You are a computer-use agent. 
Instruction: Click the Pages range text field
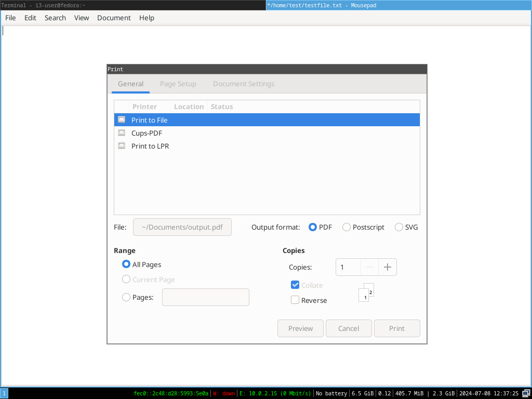tap(206, 297)
